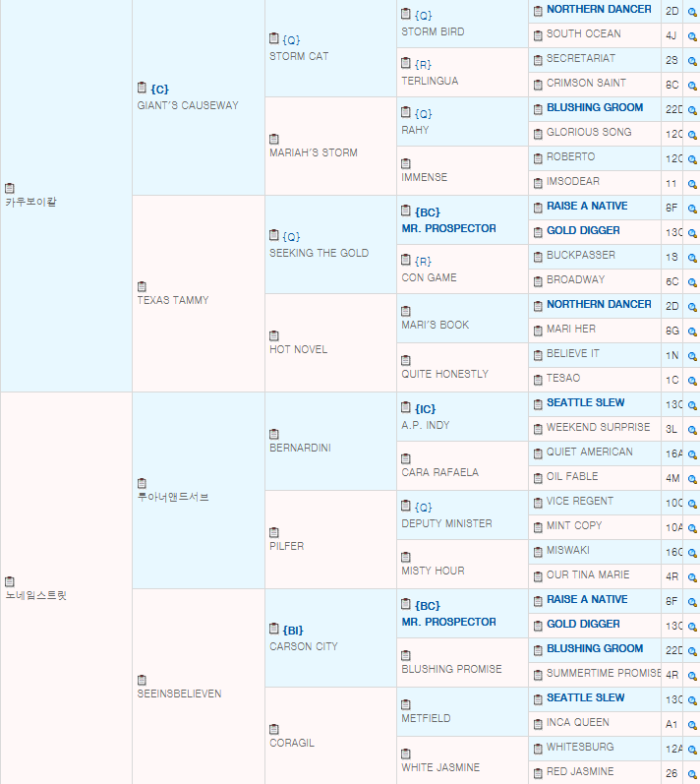Screen dimensions: 700x784
Task: Click clipboard icon above DEPUTY MINISTER
Action: 406,506
